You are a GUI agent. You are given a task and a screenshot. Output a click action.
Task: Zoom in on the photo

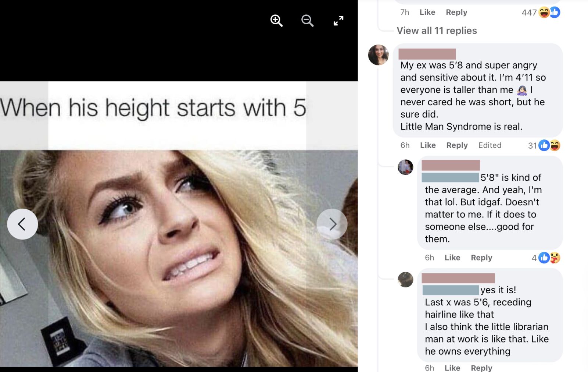(276, 21)
